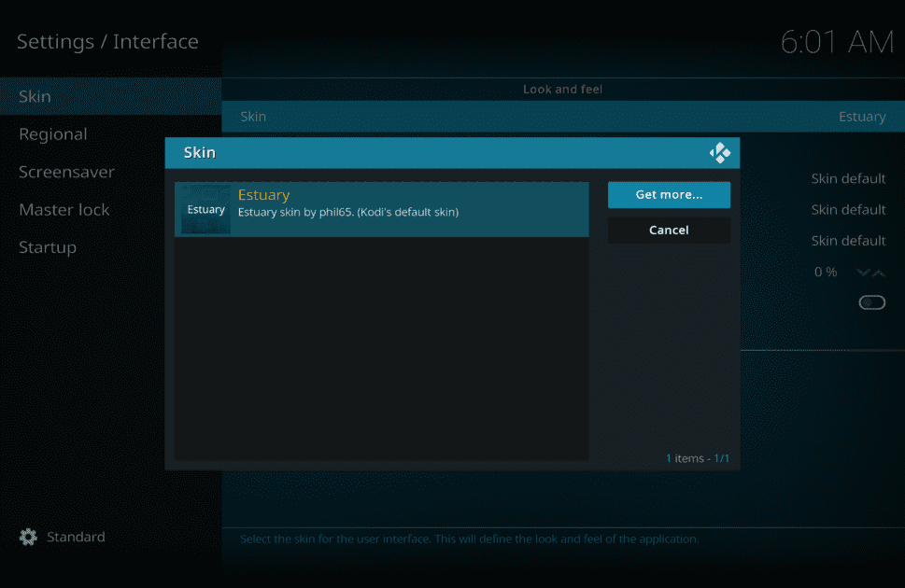Click the Standard settings level label
The height and width of the screenshot is (588, 905).
[x=76, y=537]
